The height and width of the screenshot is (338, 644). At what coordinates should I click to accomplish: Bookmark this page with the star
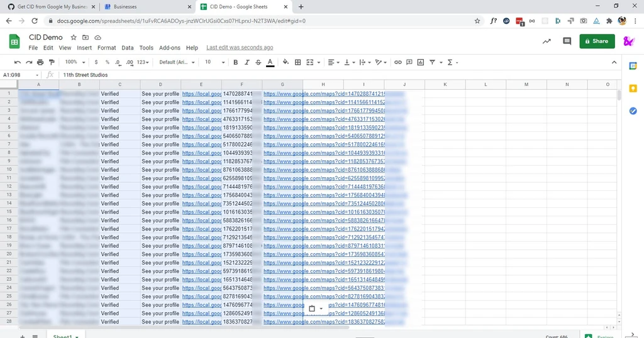click(477, 21)
